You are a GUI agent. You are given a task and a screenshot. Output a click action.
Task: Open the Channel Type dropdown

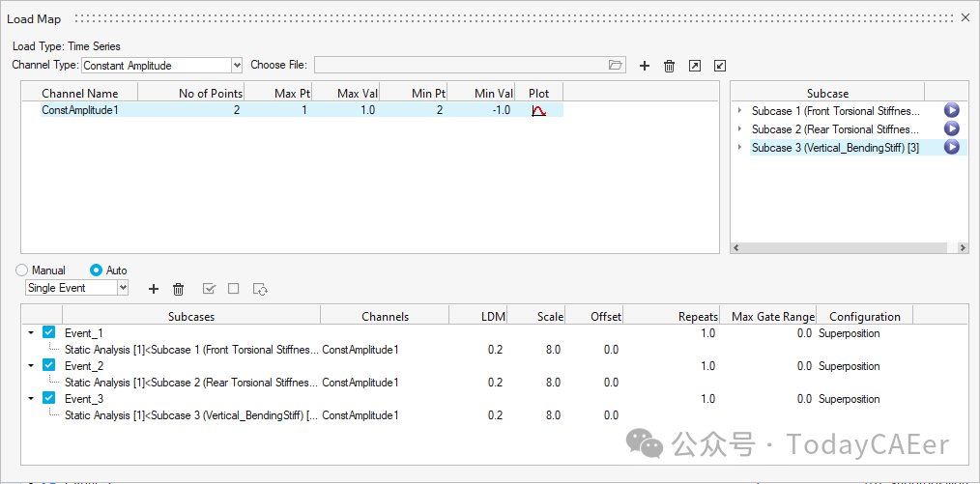pos(237,65)
